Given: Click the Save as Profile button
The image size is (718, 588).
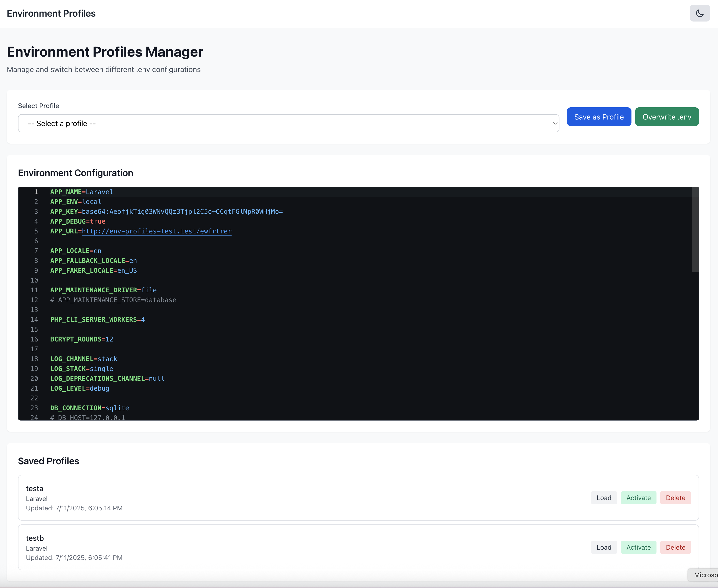Looking at the screenshot, I should 598,117.
